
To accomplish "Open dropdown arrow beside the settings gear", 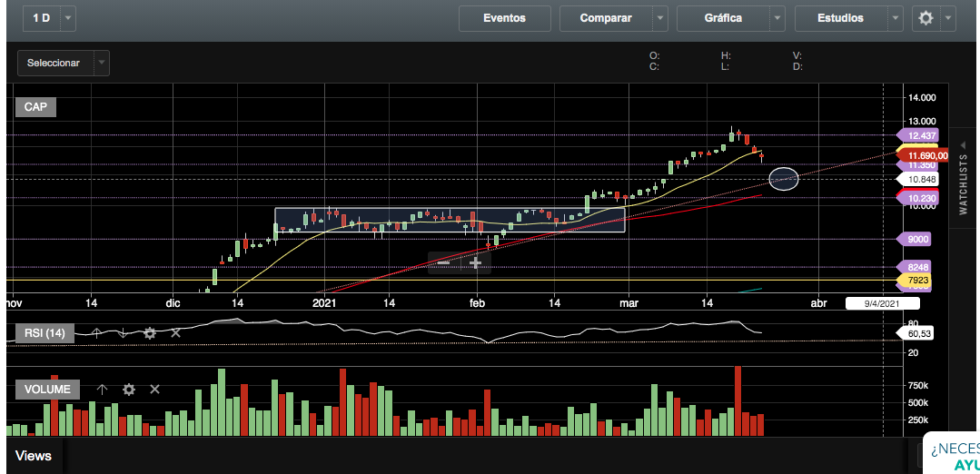I will [949, 18].
